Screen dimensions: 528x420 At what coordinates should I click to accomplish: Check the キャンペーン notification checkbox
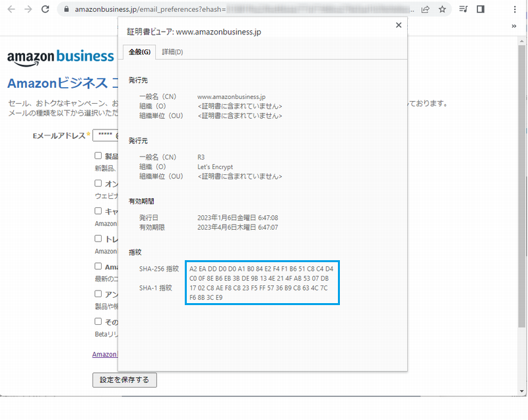point(98,211)
